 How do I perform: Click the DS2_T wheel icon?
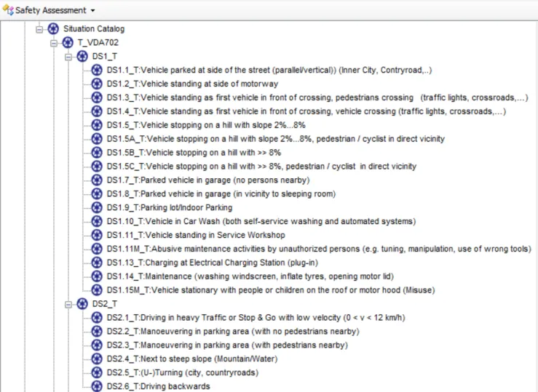tap(82, 303)
